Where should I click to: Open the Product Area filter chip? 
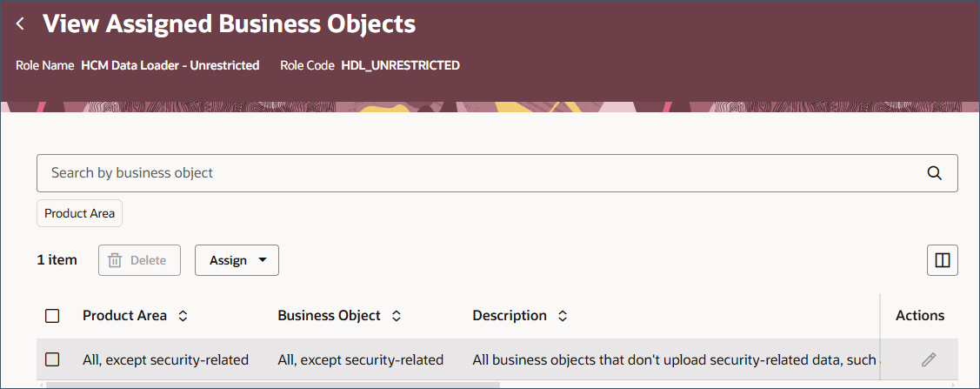click(x=79, y=213)
